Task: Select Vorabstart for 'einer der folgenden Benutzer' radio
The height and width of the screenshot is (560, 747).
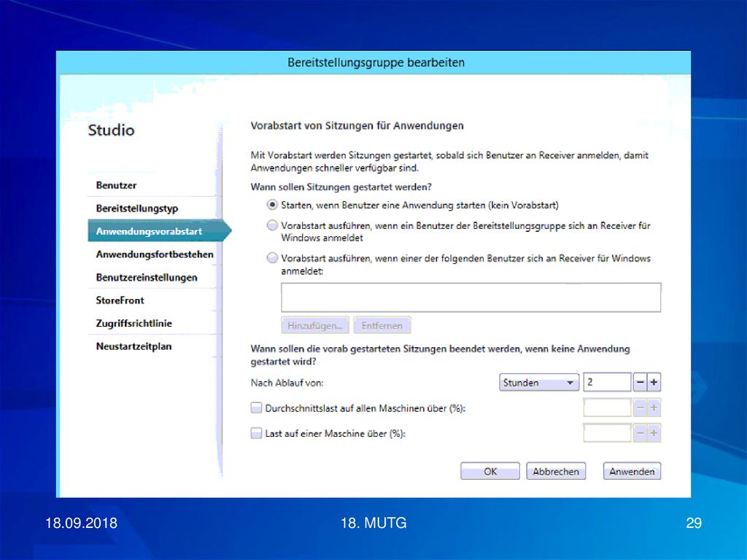Action: point(272,258)
